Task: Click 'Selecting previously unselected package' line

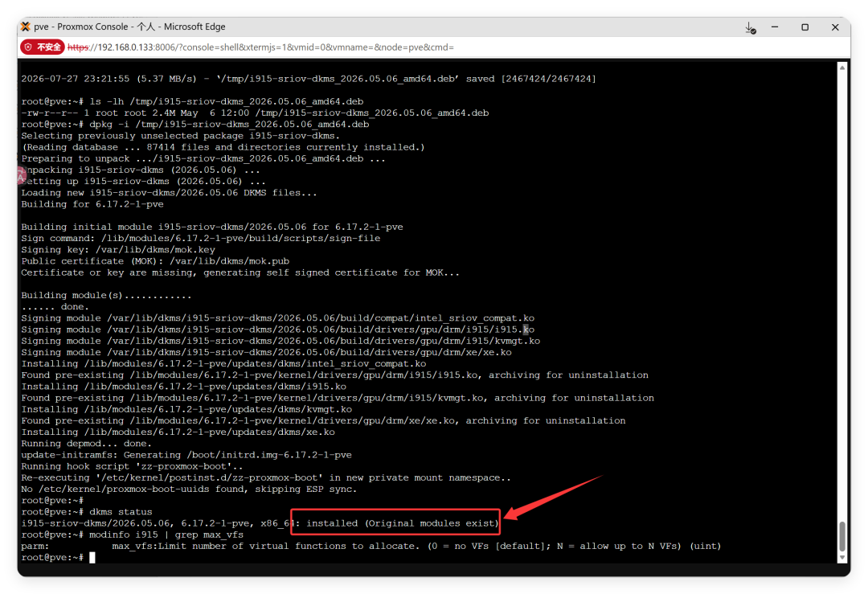Action: [181, 136]
